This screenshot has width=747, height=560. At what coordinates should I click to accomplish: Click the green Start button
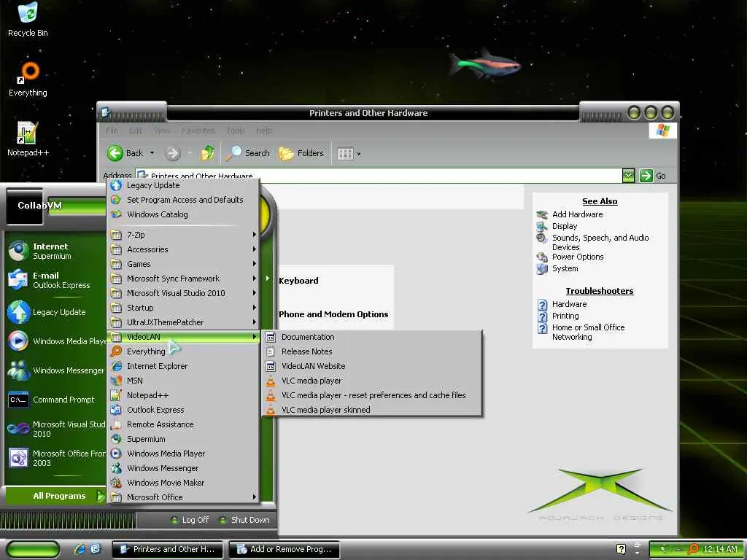point(34,549)
